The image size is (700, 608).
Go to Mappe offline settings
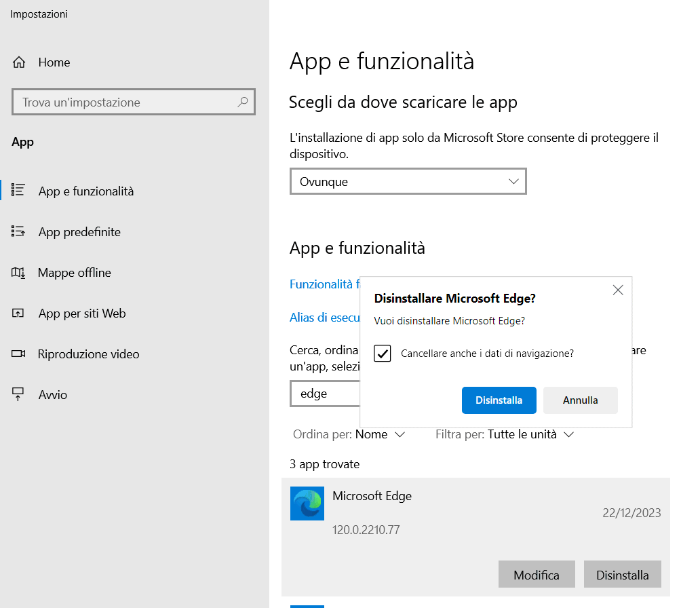tap(75, 273)
